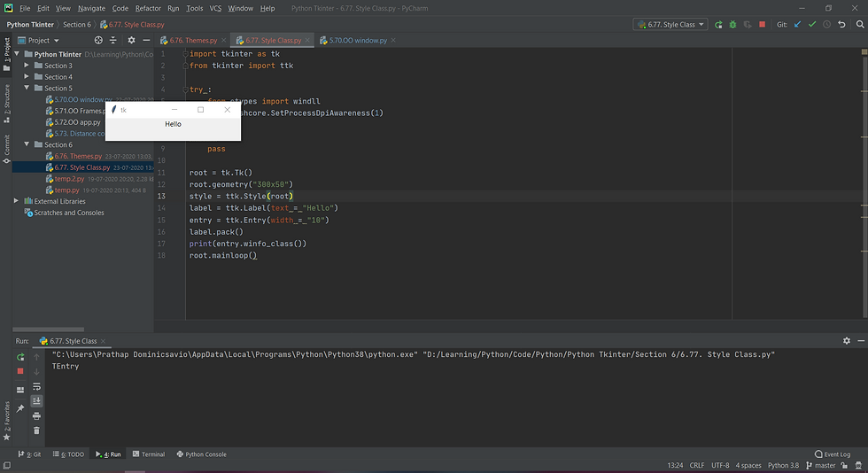868x473 pixels.
Task: Click master branch widget in status bar
Action: pyautogui.click(x=821, y=465)
